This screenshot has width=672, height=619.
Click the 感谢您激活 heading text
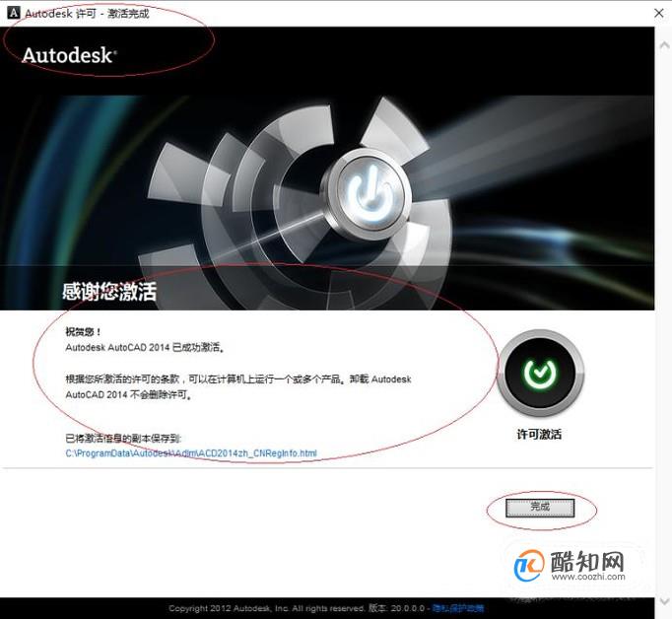(x=109, y=292)
